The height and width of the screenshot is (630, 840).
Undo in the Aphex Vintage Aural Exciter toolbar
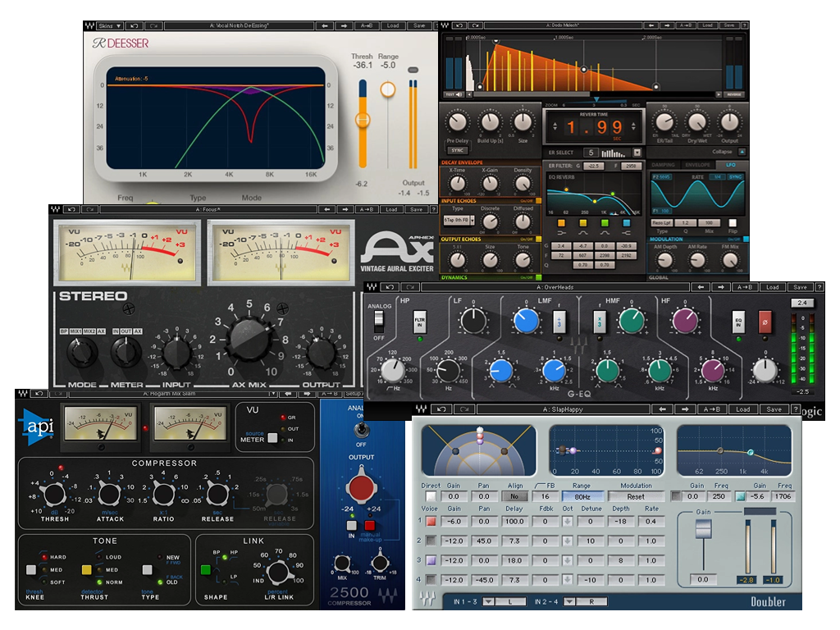click(x=71, y=209)
